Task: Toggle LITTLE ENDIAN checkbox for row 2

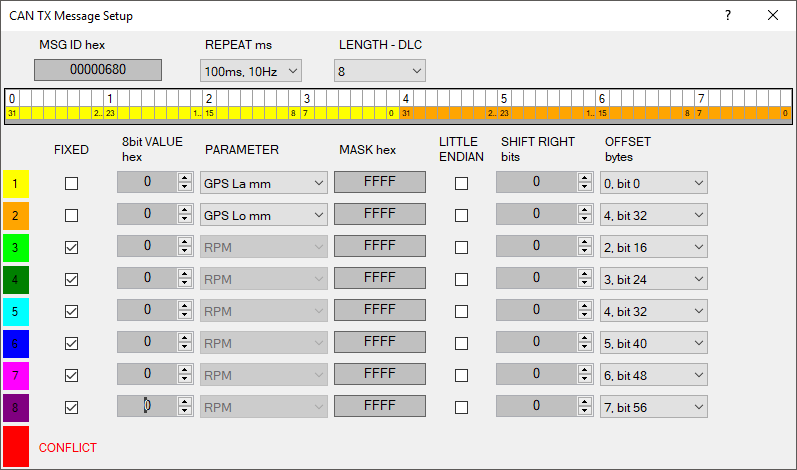Action: tap(461, 215)
